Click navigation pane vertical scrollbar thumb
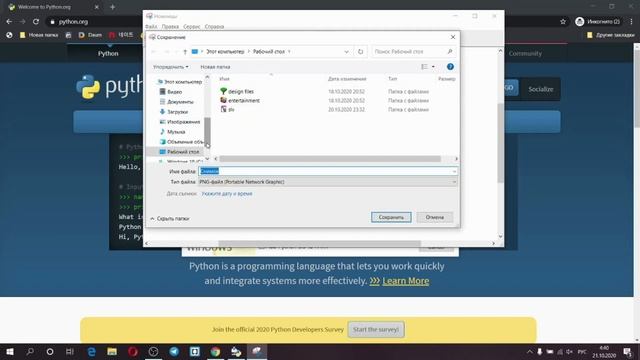 (207, 131)
